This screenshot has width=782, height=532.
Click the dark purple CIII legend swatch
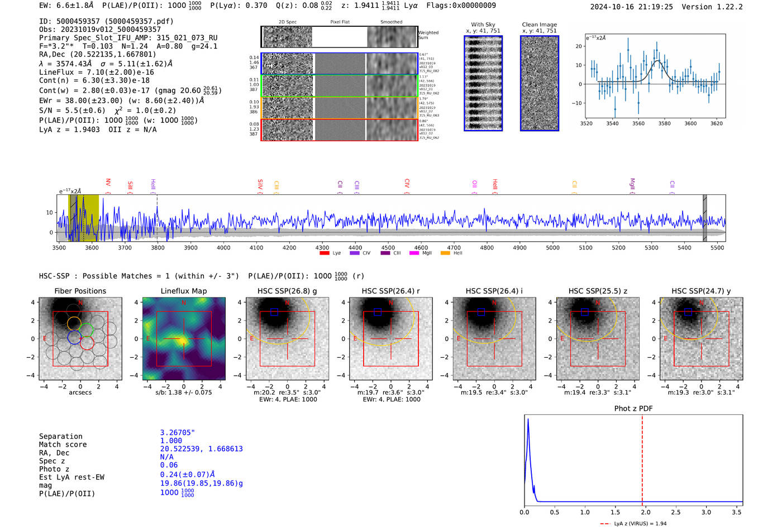click(385, 253)
